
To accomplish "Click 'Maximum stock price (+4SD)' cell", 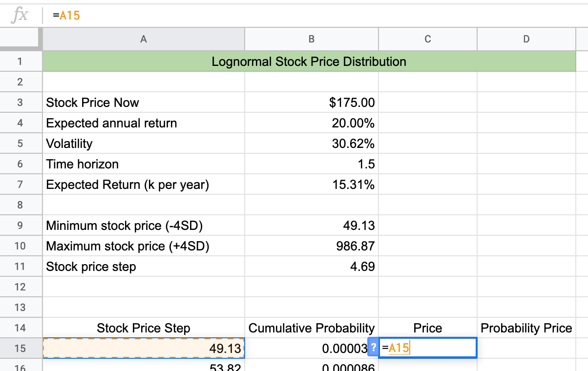I will (x=144, y=246).
